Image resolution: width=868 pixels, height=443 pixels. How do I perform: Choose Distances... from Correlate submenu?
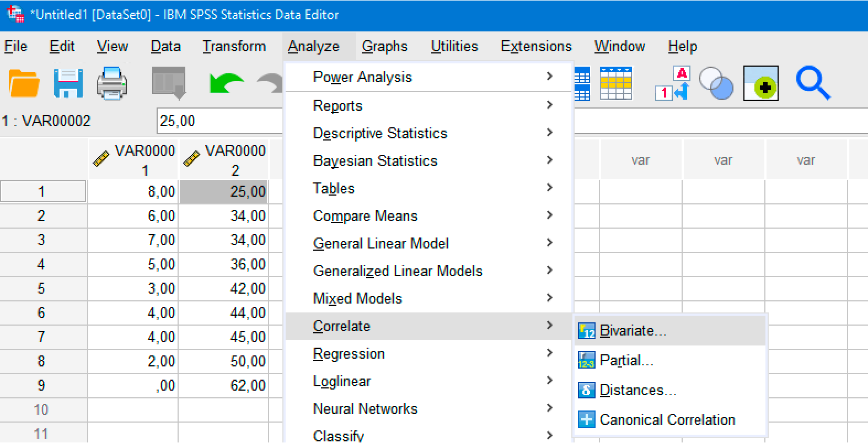(669, 390)
